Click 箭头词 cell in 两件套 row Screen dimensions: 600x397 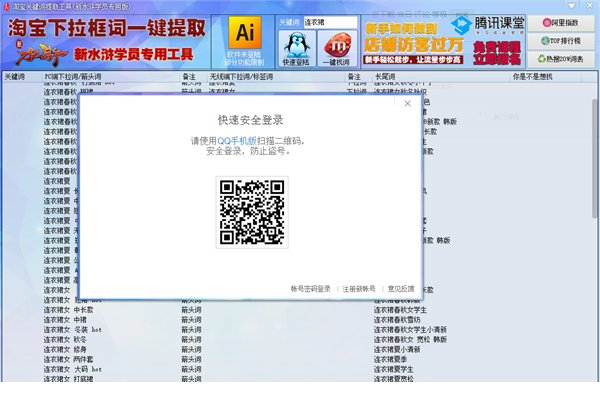(x=191, y=359)
